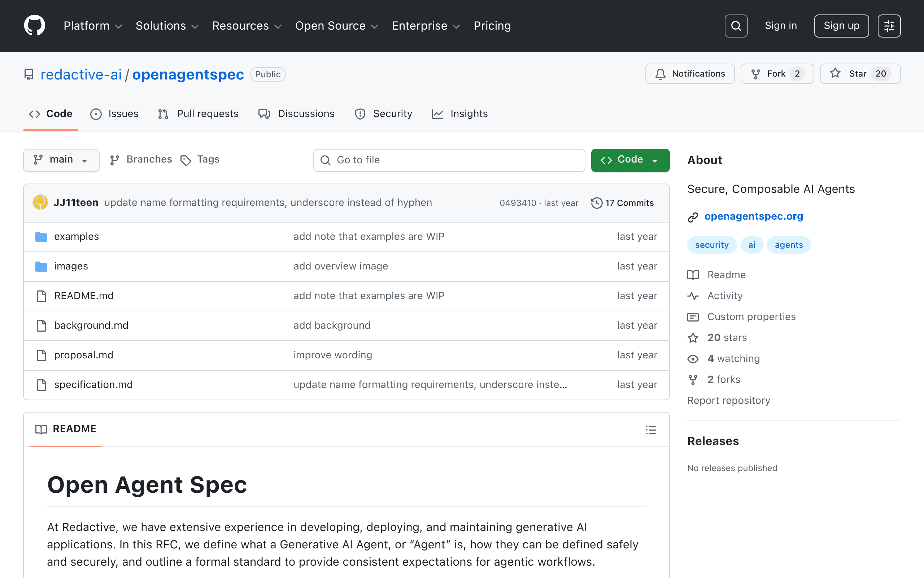The width and height of the screenshot is (924, 578).
Task: Expand the Open Source menu
Action: pyautogui.click(x=337, y=26)
